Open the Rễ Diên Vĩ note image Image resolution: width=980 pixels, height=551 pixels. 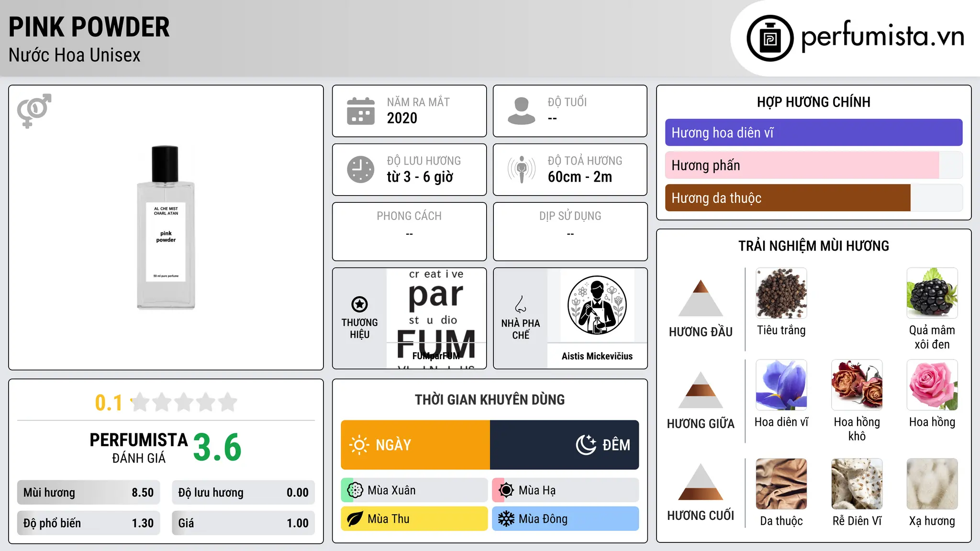coord(857,484)
